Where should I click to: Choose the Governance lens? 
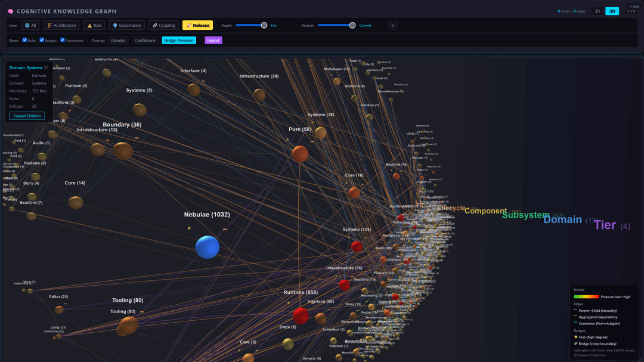[x=127, y=26]
